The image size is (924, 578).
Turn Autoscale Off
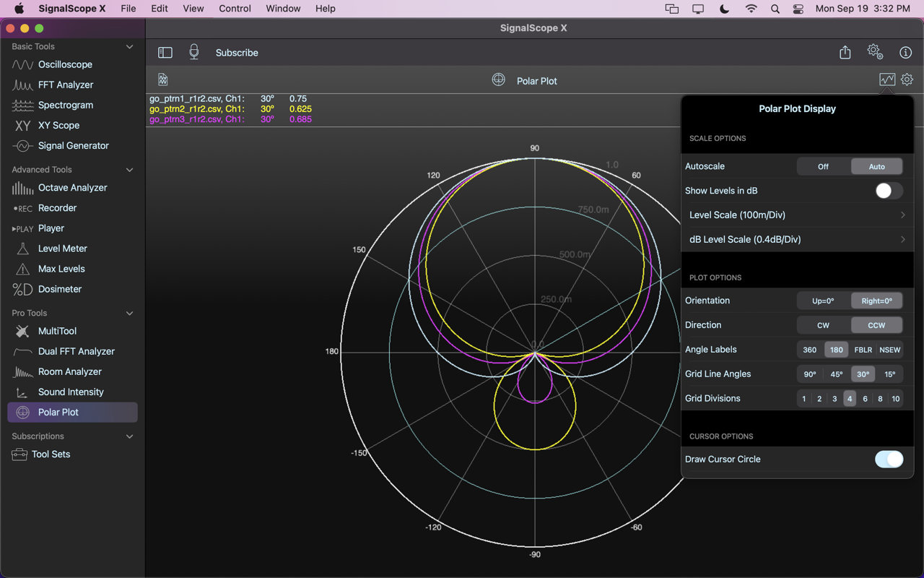823,166
